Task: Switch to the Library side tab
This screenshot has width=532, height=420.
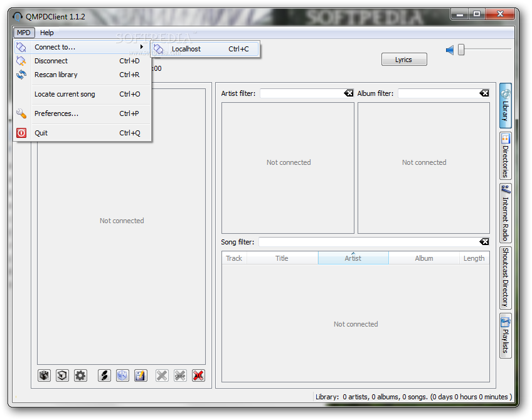Action: click(x=506, y=105)
